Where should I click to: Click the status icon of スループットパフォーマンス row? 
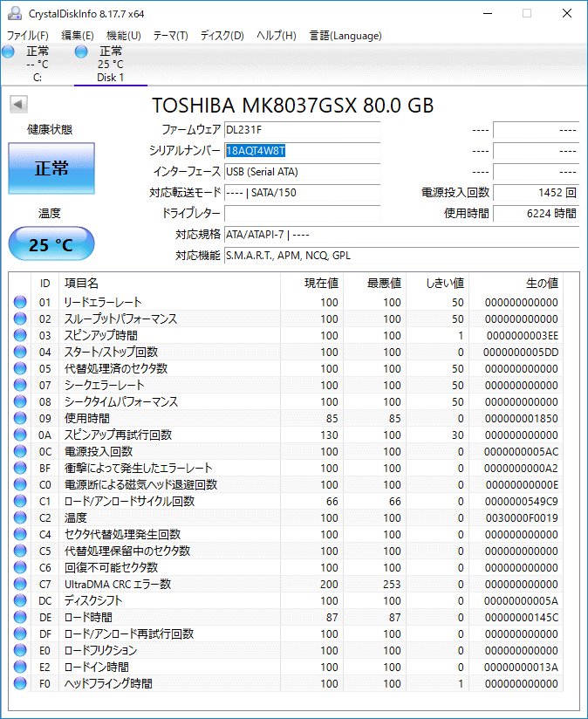(x=20, y=318)
